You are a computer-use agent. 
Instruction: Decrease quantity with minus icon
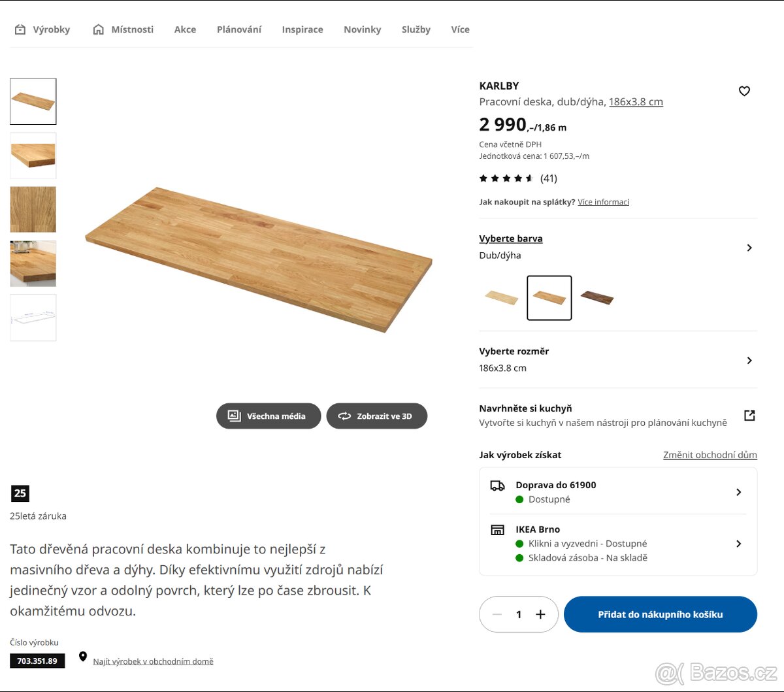click(x=497, y=614)
